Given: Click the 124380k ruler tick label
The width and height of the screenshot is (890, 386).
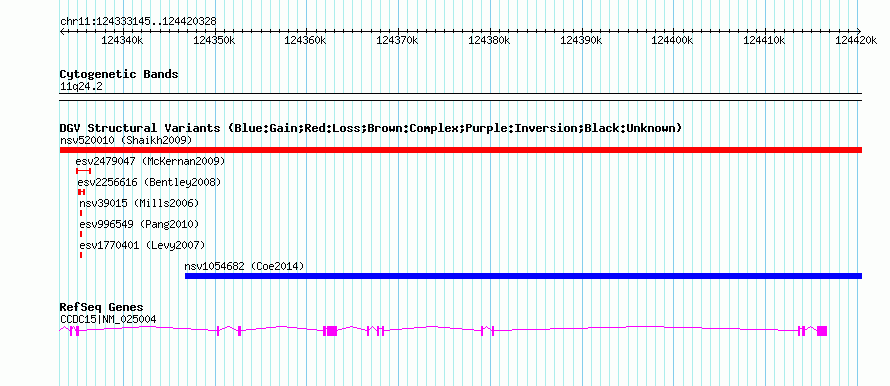Looking at the screenshot, I should pyautogui.click(x=490, y=41).
